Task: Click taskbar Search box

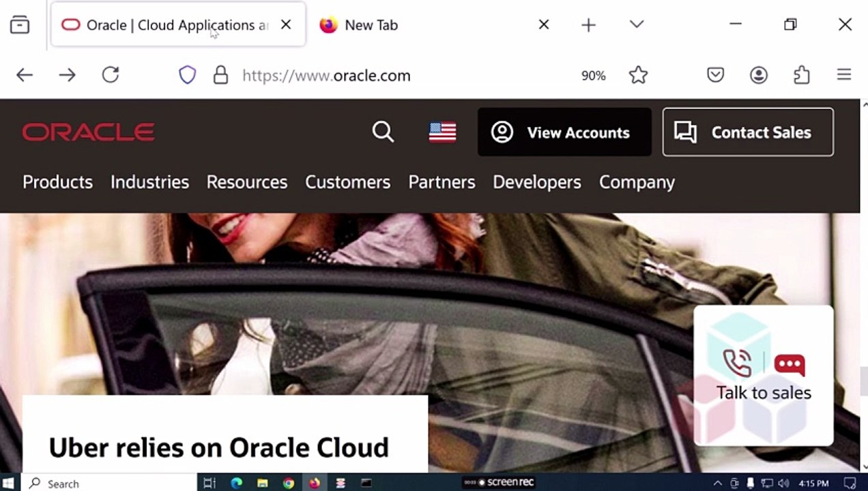Action: [109, 483]
